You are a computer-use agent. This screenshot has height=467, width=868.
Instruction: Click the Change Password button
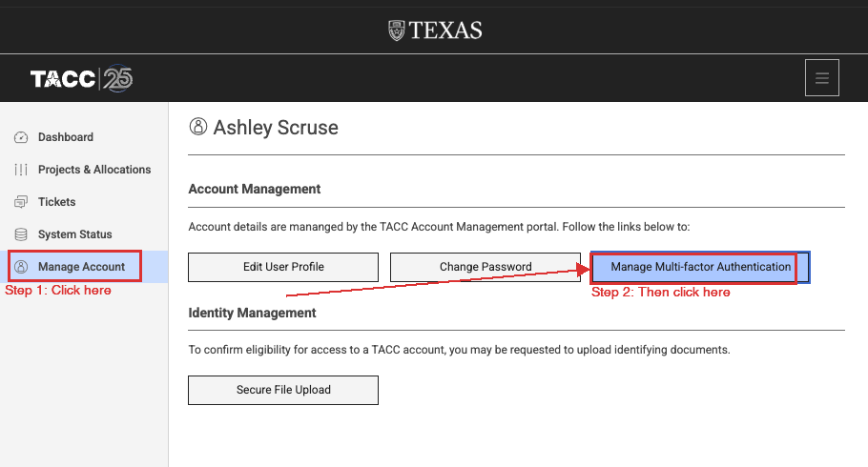486,267
